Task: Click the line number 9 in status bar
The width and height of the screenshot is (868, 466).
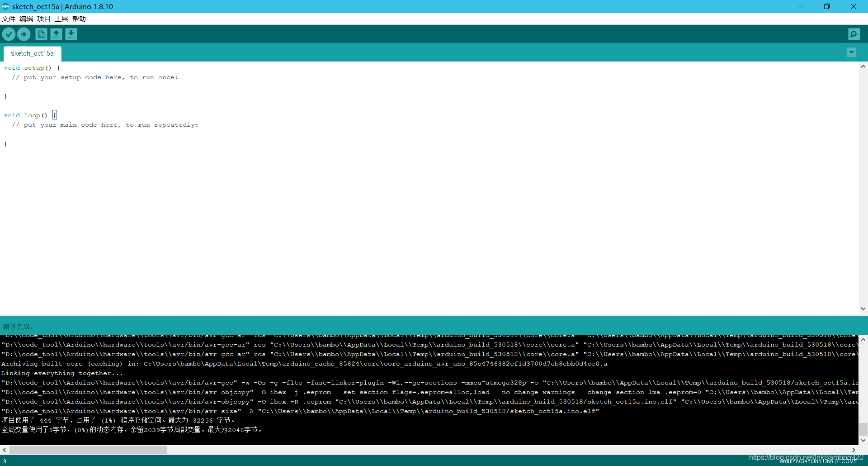Action: tap(5, 461)
